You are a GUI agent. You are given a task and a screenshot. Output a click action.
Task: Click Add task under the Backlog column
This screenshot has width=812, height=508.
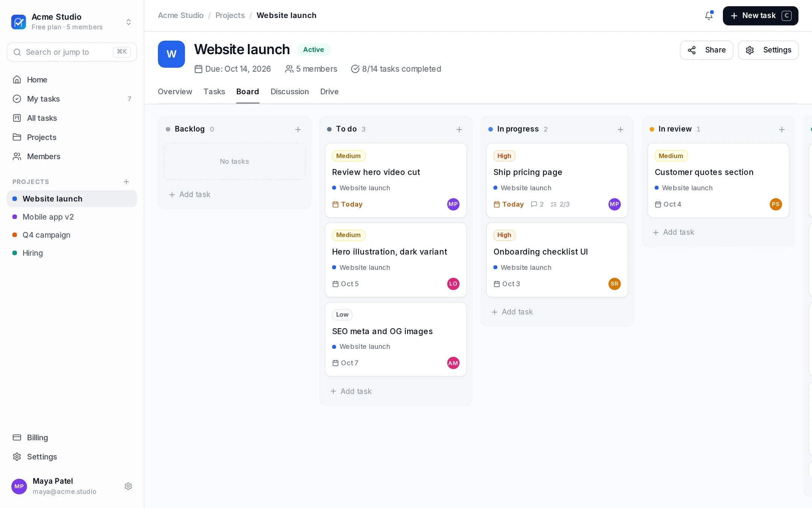(189, 195)
